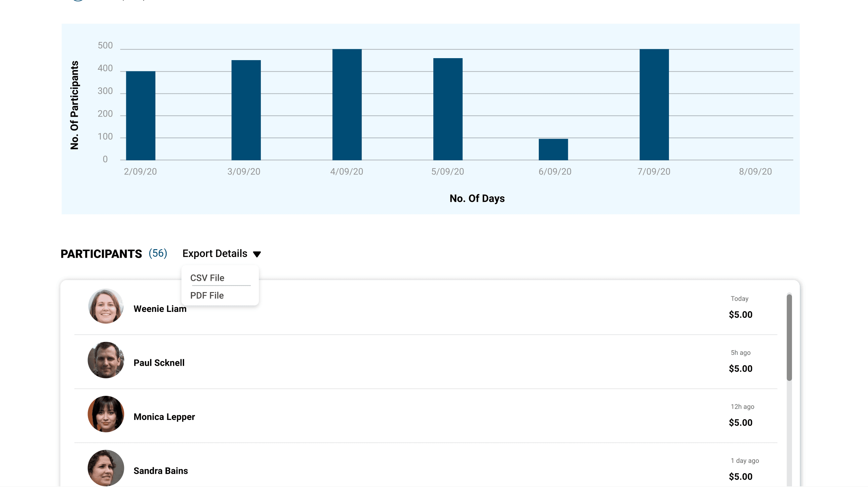Select participant name Weenie Liam
Viewport: 868px width, 487px height.
[160, 309]
